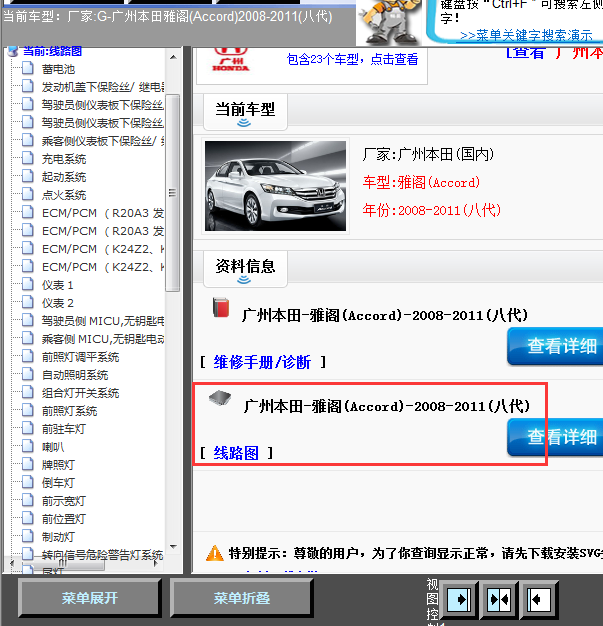This screenshot has width=603, height=626.
Task: Click the Accord car thumbnail image
Action: (x=275, y=186)
